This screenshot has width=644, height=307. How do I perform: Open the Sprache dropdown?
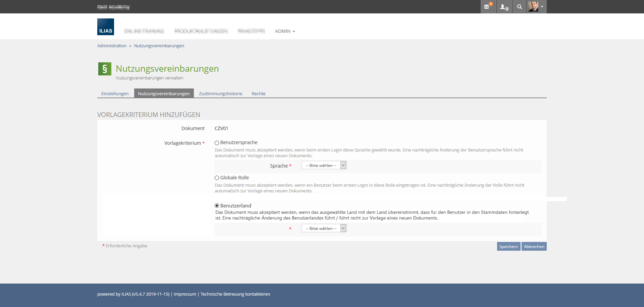[x=324, y=165]
